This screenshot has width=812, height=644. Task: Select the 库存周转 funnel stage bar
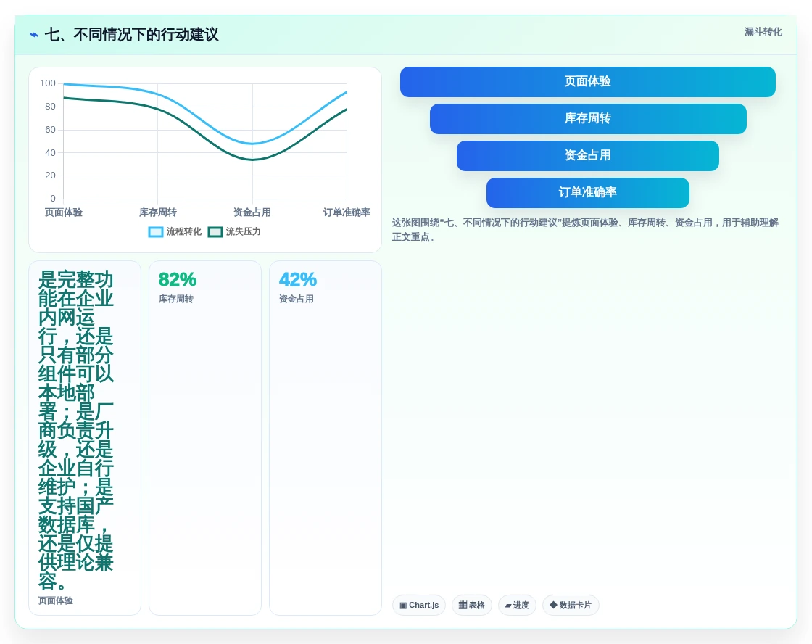pos(588,119)
